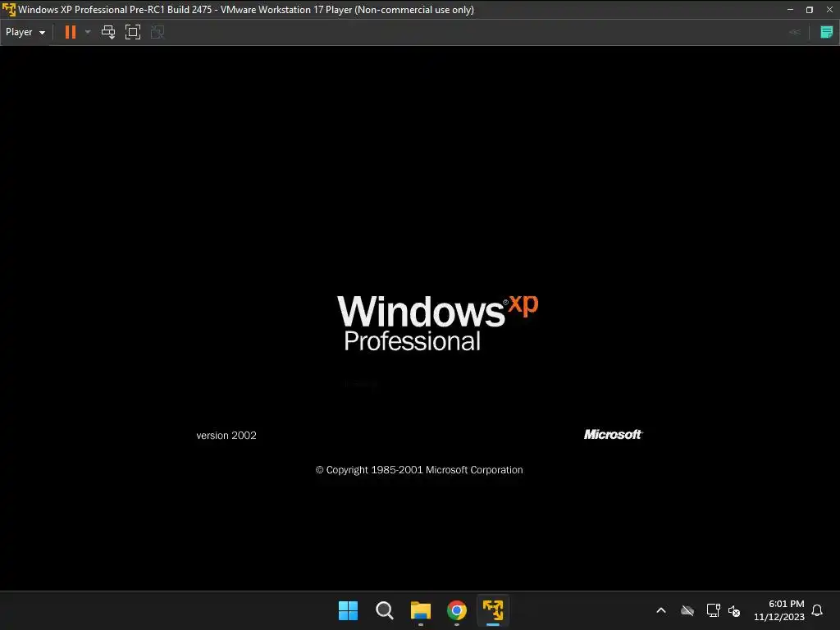This screenshot has height=630, width=840.
Task: Open the Player menu
Action: pyautogui.click(x=25, y=32)
